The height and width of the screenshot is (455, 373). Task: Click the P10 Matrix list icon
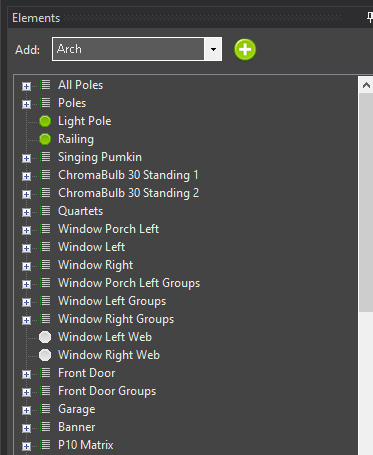pos(45,445)
